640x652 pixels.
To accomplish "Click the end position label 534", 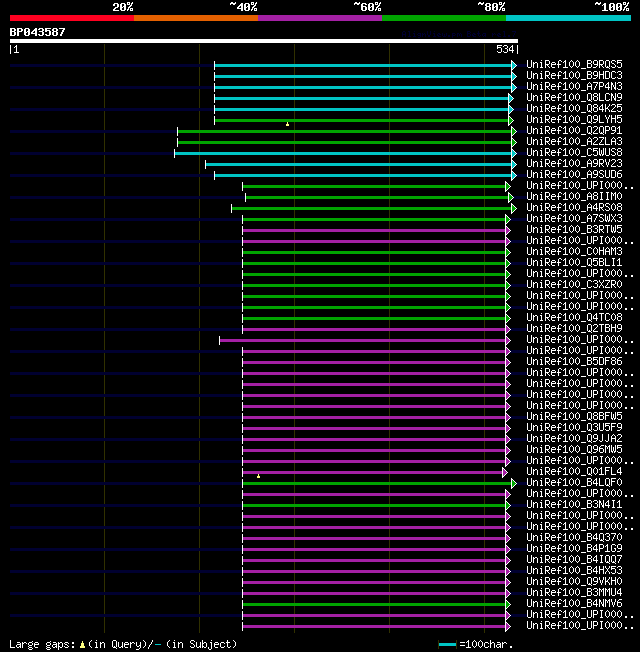I will click(x=505, y=49).
